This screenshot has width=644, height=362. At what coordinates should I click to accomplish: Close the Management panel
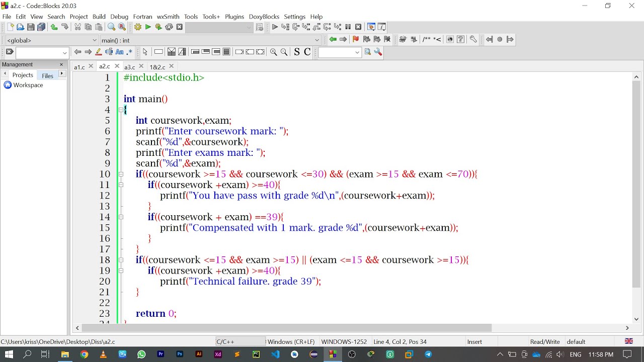61,64
